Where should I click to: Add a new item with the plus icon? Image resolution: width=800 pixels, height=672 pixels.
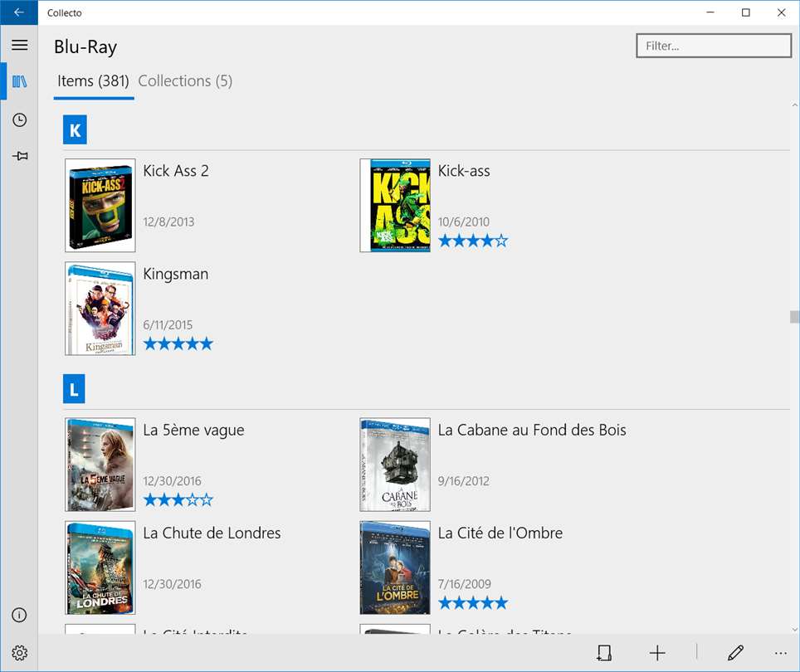pyautogui.click(x=657, y=653)
